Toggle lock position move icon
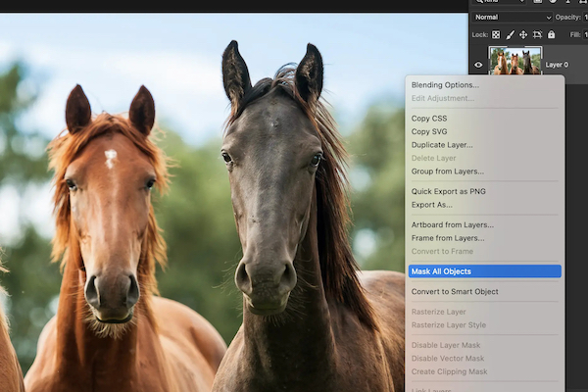Viewport: 588px width, 392px height. click(x=523, y=35)
